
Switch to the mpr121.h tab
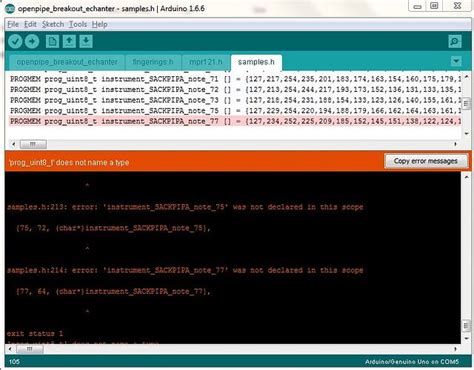tap(206, 62)
